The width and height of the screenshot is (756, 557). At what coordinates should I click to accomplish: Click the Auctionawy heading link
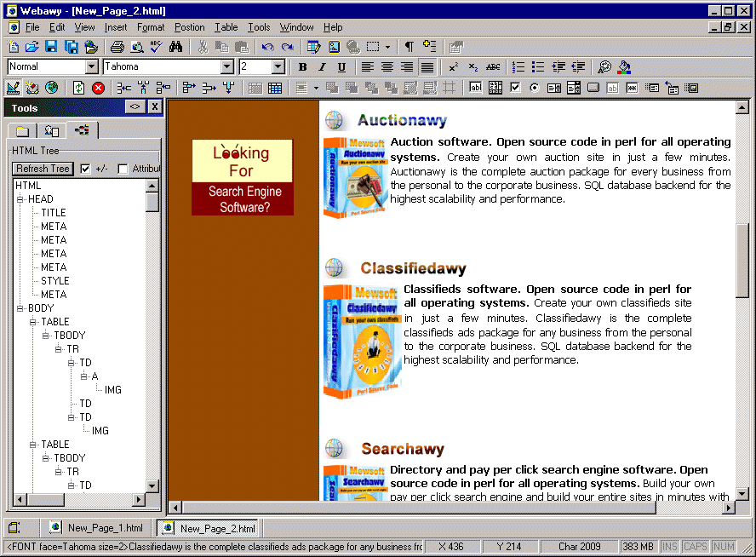[402, 121]
